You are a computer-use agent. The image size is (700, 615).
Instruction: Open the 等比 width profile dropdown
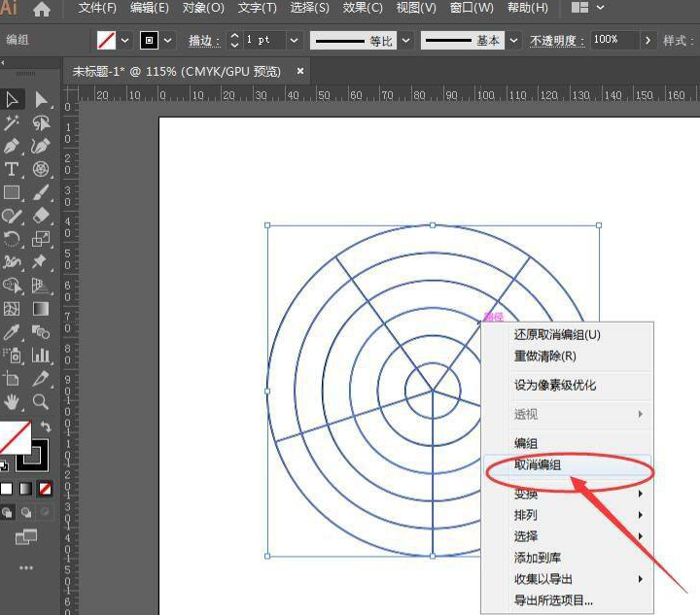pos(405,40)
